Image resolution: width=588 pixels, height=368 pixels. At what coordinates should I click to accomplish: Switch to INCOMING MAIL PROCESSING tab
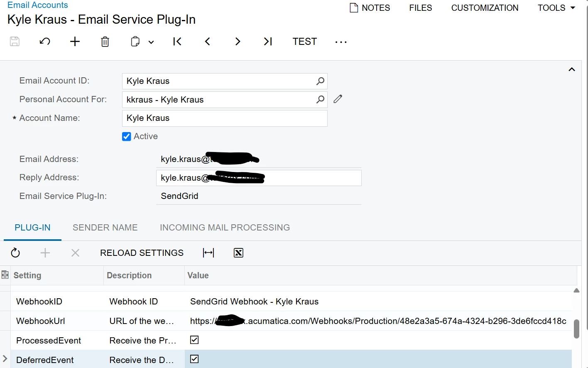tap(225, 228)
